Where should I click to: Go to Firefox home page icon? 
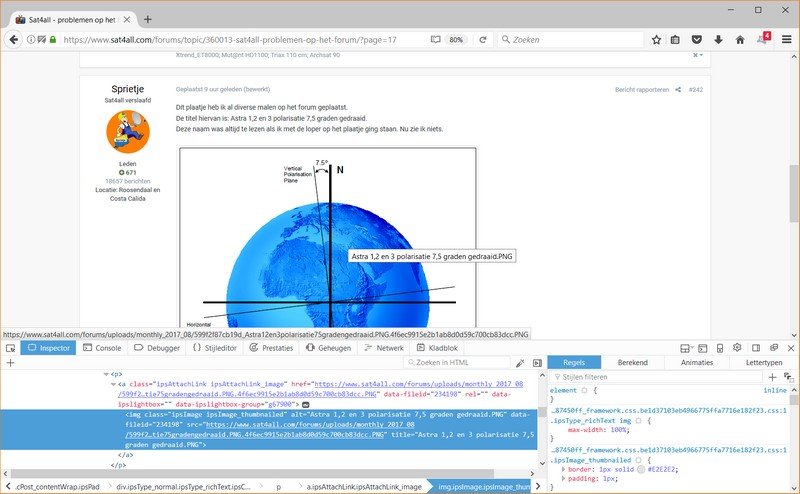(740, 40)
